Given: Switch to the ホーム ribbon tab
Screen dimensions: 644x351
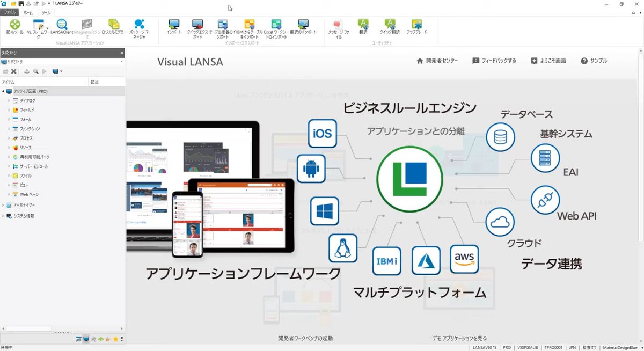Looking at the screenshot, I should pos(28,12).
